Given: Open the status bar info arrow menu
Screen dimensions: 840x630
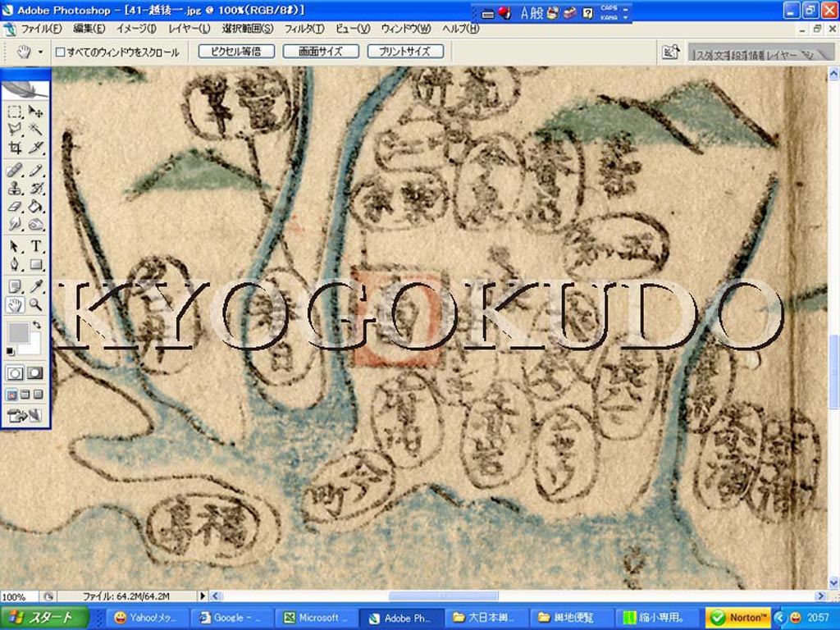Looking at the screenshot, I should (x=203, y=596).
